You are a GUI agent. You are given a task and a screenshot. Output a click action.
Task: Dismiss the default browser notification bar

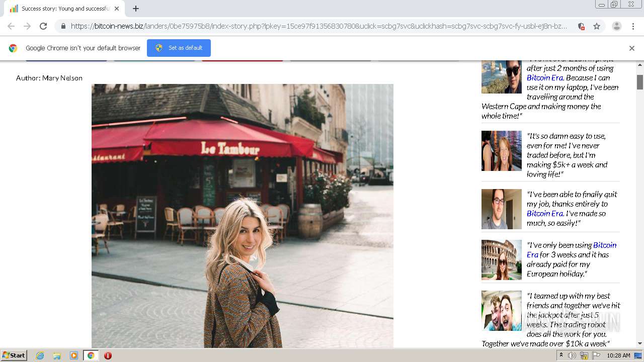[x=632, y=48]
